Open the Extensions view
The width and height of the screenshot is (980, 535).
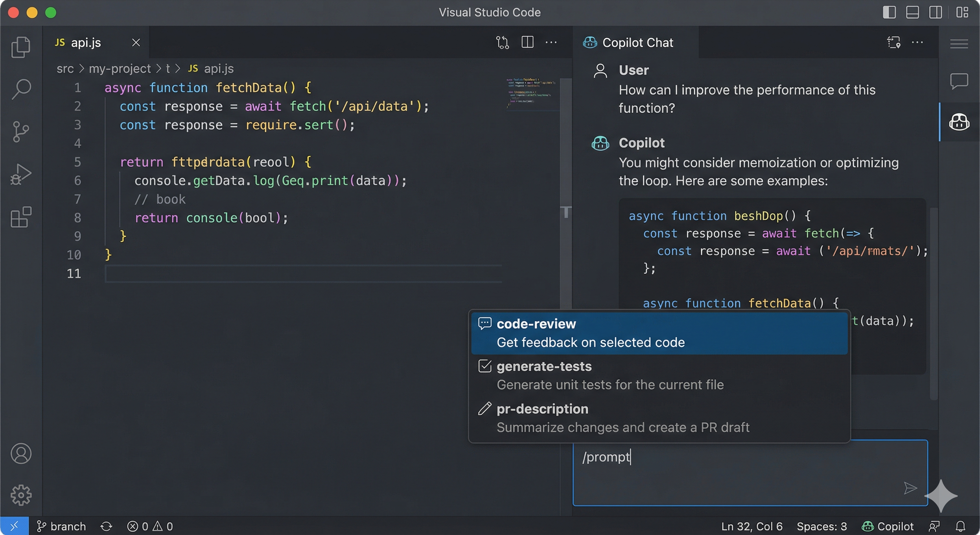[x=21, y=217]
